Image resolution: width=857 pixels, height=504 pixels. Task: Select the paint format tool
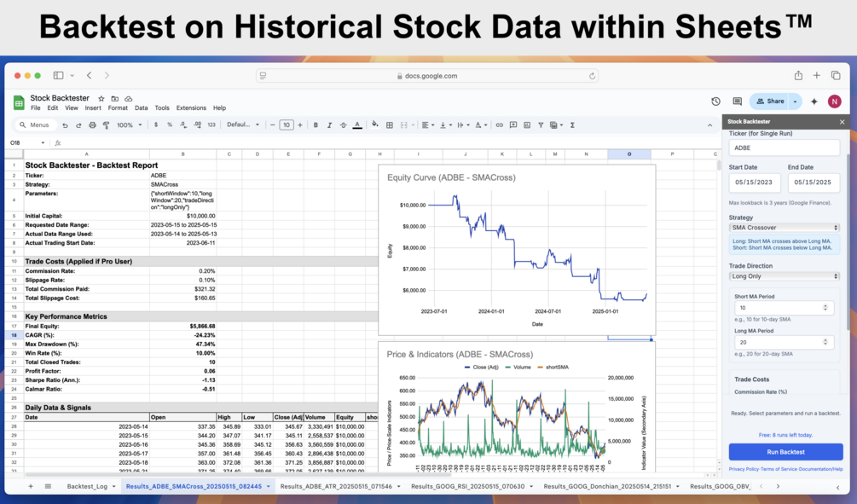(x=106, y=125)
